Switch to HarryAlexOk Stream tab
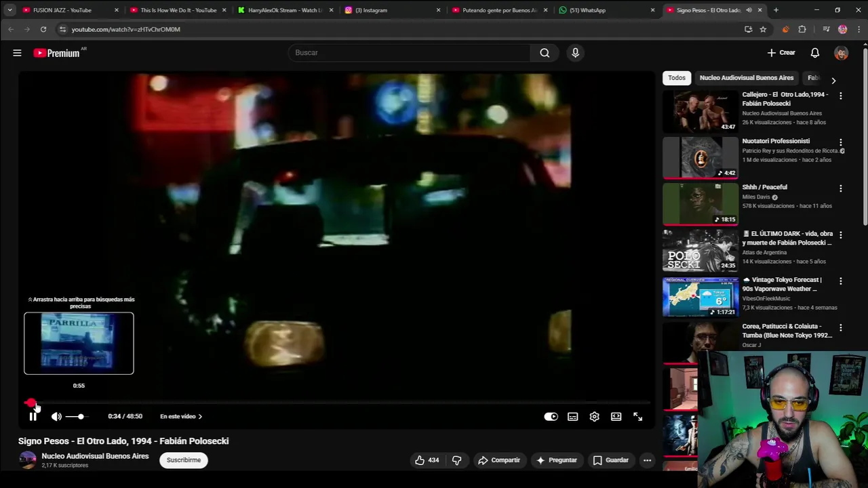 [x=285, y=10]
